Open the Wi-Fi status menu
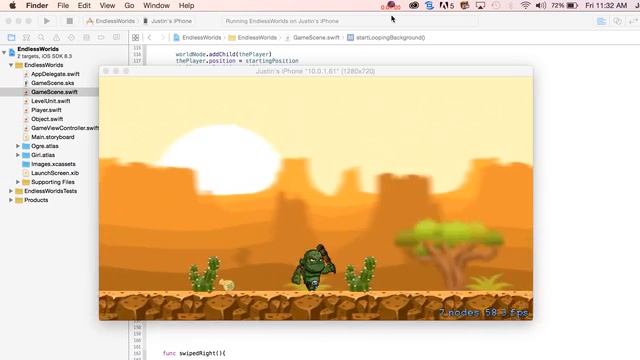The image size is (640, 360). 525,5
